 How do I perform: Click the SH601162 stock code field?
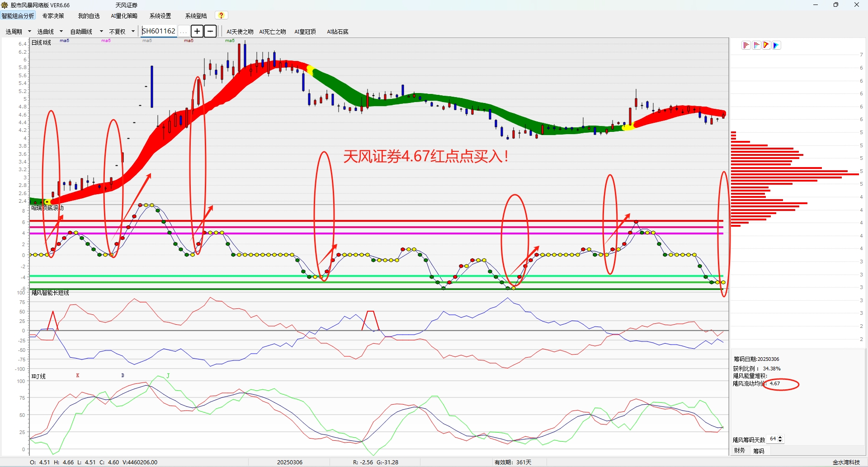click(159, 31)
